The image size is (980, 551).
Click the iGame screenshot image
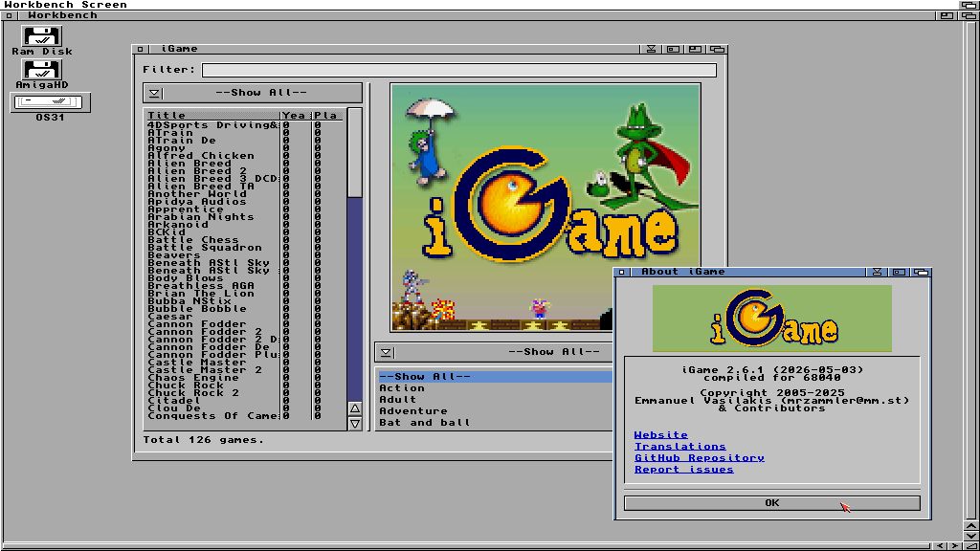[545, 208]
